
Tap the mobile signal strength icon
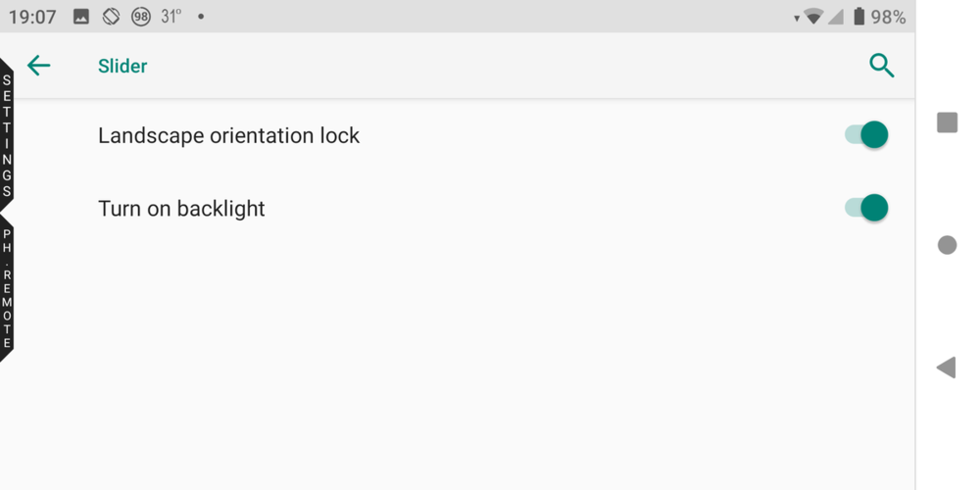836,17
